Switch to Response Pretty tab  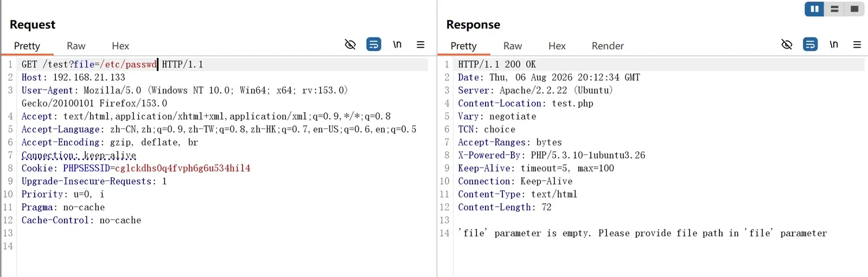tap(464, 46)
